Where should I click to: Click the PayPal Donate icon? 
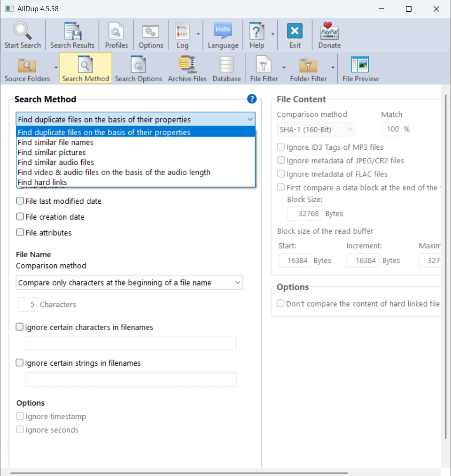click(329, 31)
